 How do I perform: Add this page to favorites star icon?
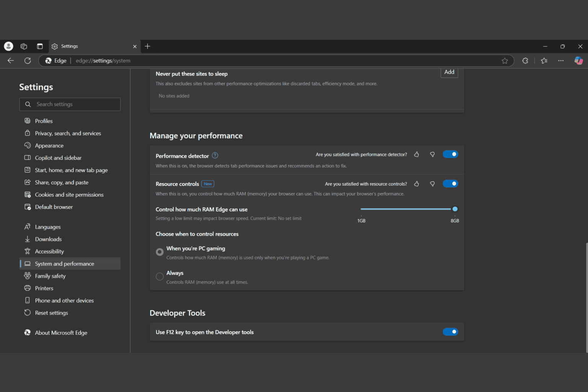coord(505,60)
